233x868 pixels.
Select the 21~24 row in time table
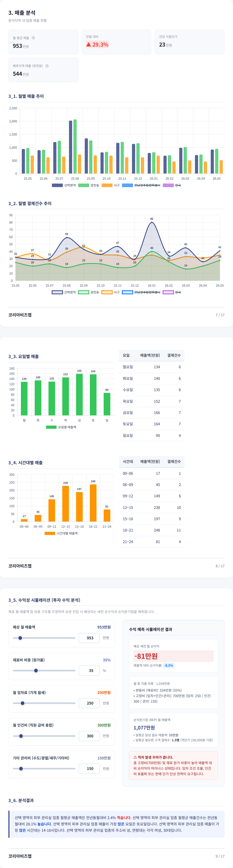click(152, 542)
